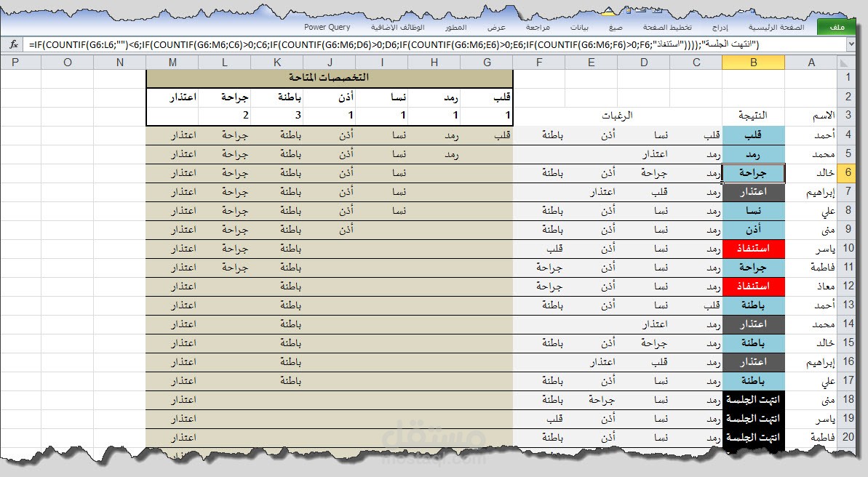Select header cell K2 باطنة
The width and height of the screenshot is (868, 477).
pyautogui.click(x=277, y=97)
